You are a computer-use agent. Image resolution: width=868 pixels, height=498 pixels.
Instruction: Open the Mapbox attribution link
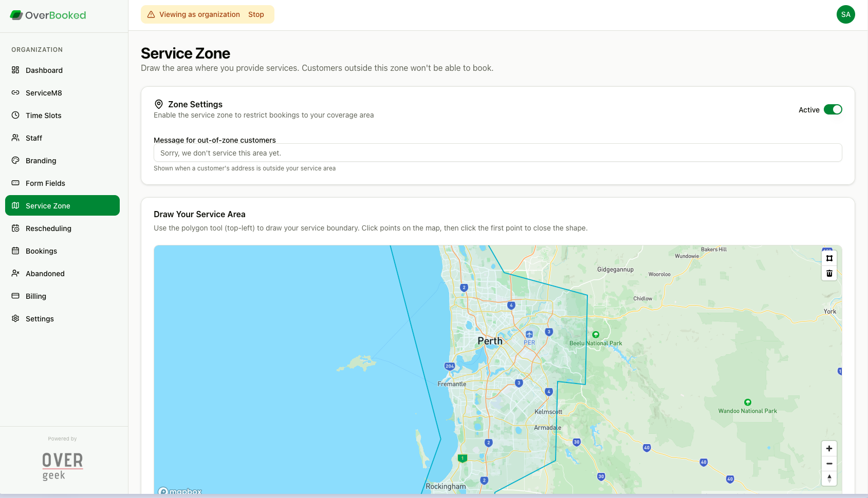(x=179, y=491)
